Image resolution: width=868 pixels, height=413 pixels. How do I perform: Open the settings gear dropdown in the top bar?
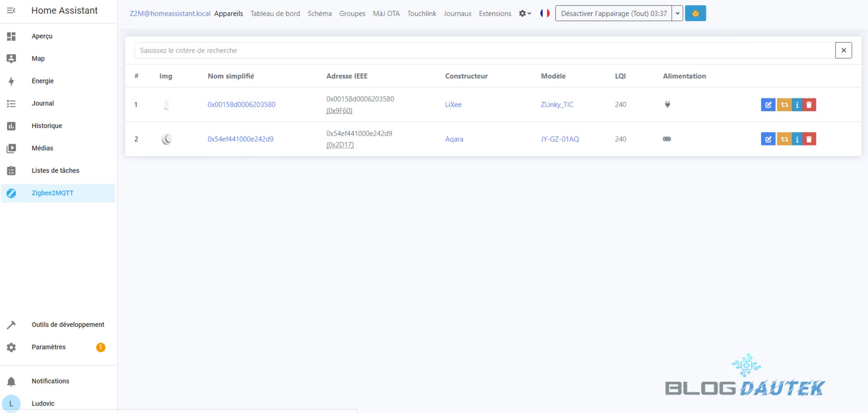point(525,14)
